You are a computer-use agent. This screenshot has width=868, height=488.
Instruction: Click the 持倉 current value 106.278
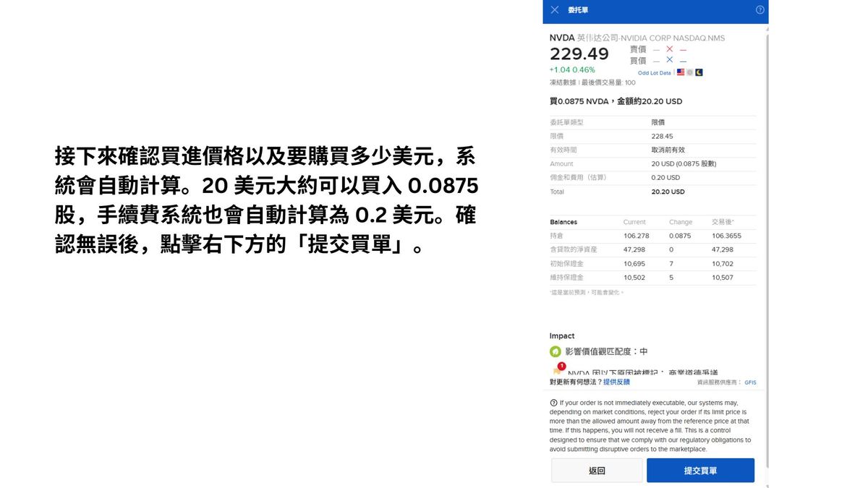pyautogui.click(x=637, y=236)
